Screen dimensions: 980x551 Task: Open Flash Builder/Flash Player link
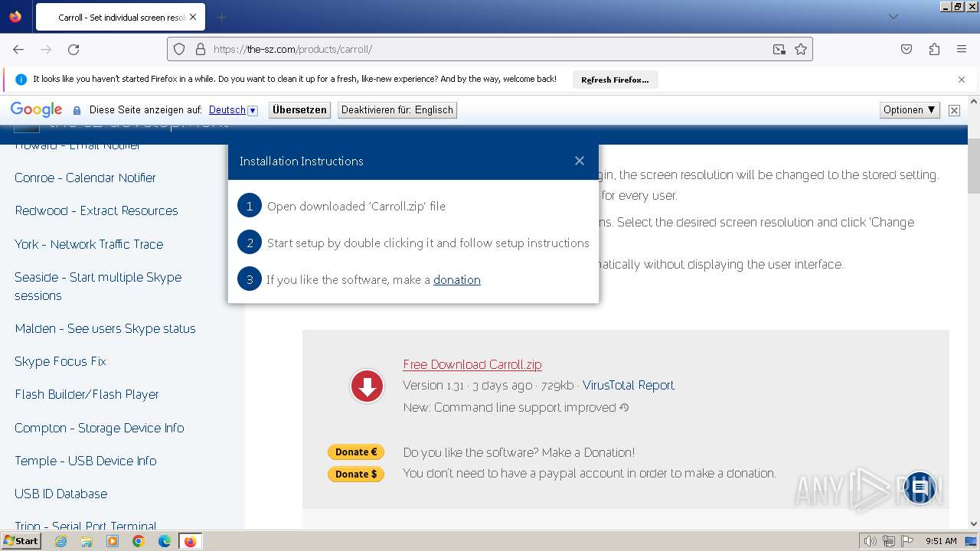(x=87, y=395)
